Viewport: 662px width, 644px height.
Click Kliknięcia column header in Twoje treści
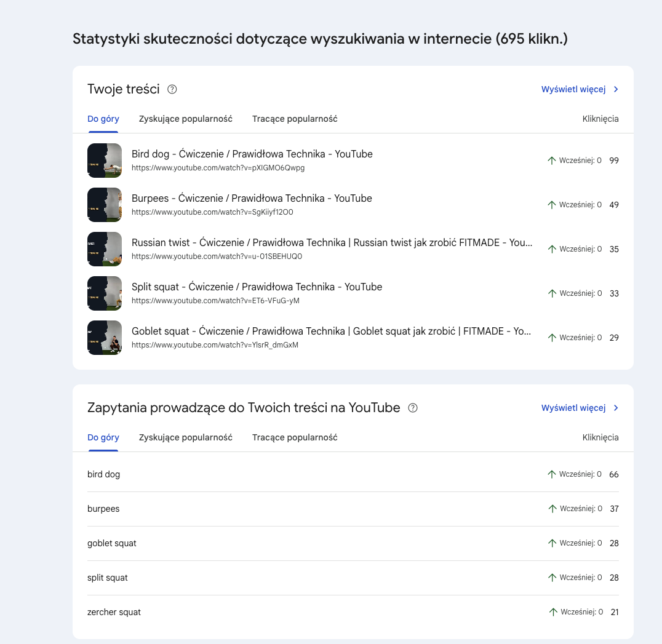(x=600, y=119)
